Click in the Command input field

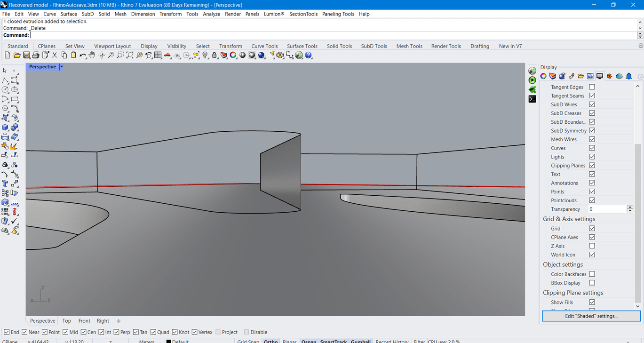point(333,35)
